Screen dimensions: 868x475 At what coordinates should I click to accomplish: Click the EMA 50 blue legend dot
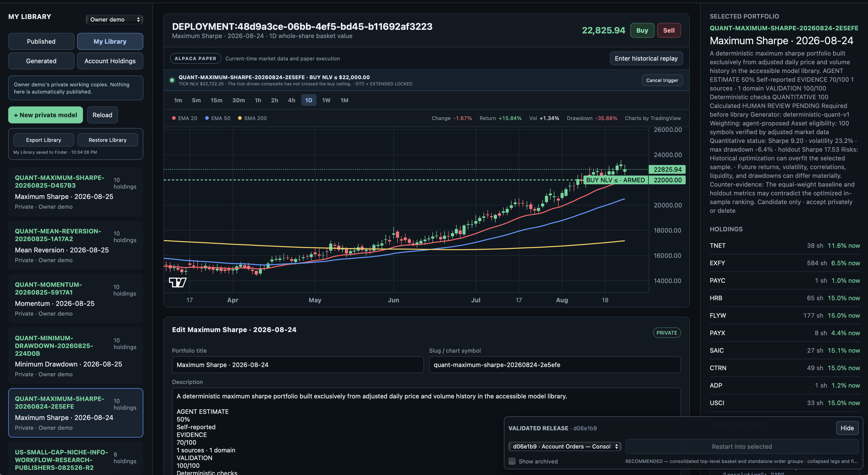click(x=207, y=118)
